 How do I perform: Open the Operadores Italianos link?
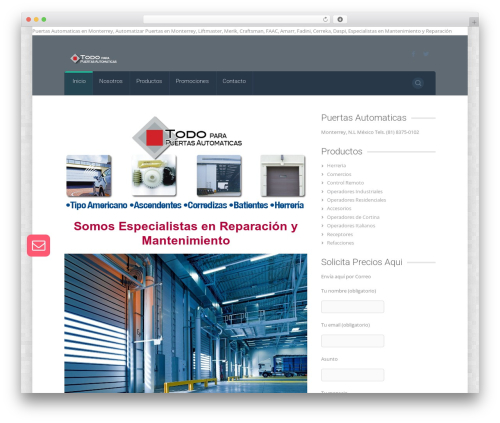point(351,226)
